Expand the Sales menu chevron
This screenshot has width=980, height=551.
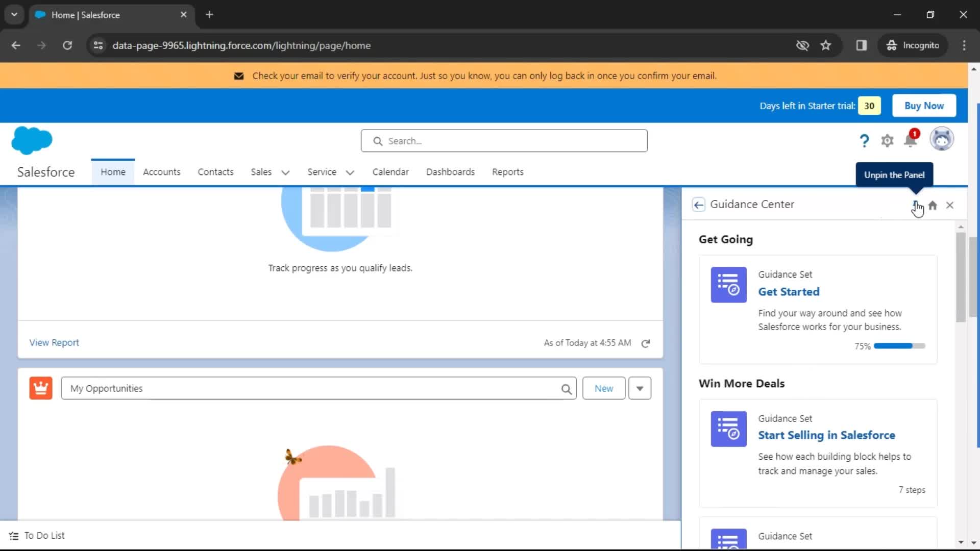[285, 172]
